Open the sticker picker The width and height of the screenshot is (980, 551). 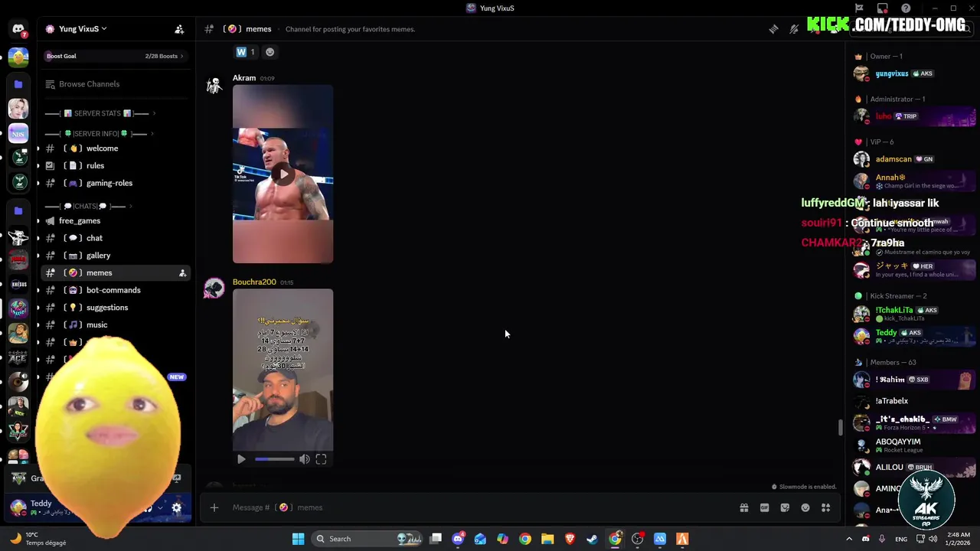[785, 507]
